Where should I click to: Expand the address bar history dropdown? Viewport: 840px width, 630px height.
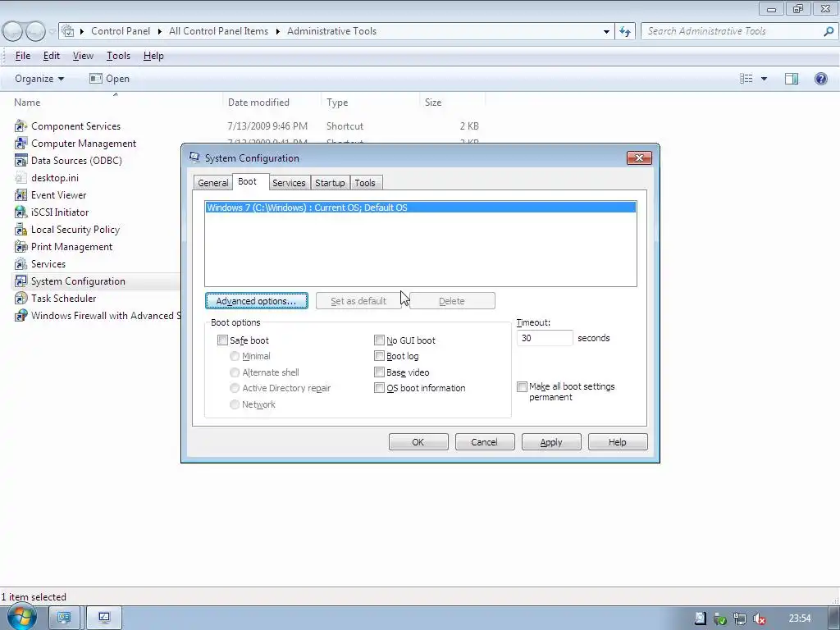[606, 32]
